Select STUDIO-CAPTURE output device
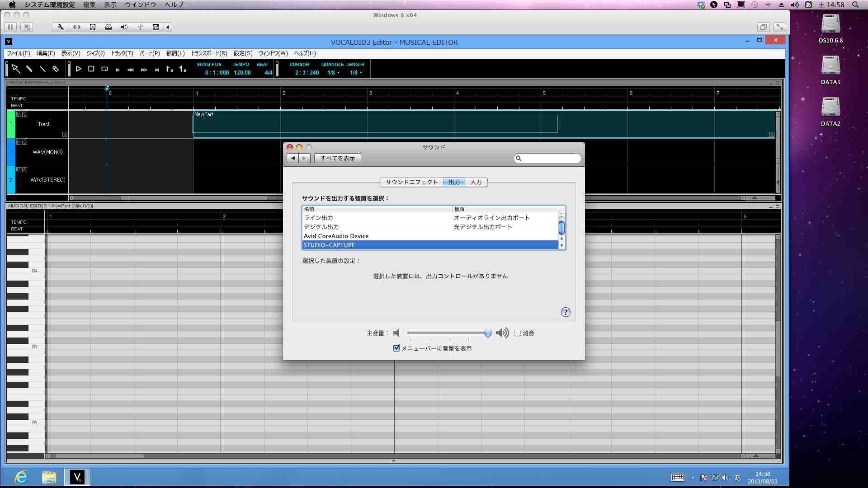The width and height of the screenshot is (868, 488). pos(430,245)
